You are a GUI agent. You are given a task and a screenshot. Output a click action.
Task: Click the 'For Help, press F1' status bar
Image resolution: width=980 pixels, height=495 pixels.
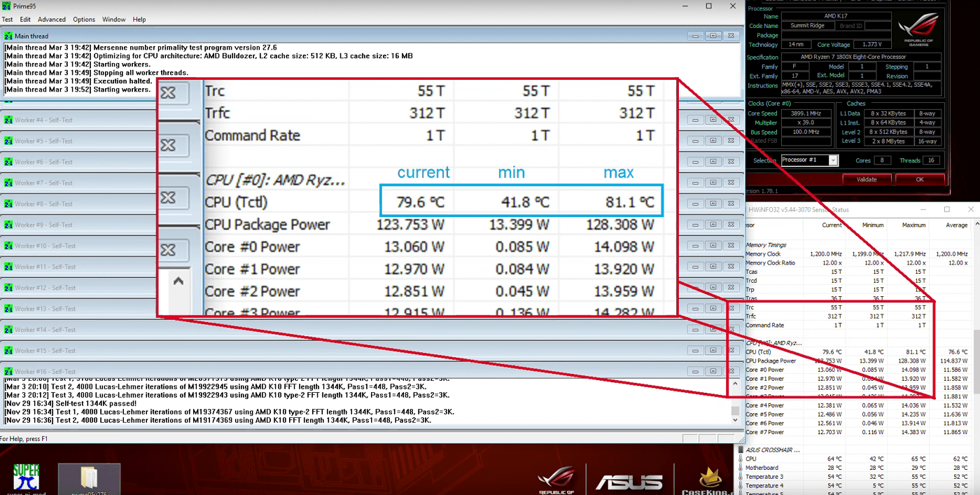(x=24, y=439)
